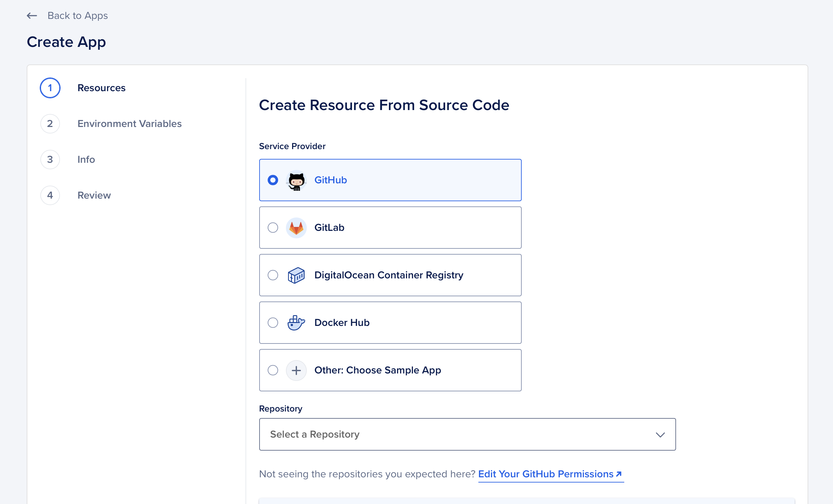Click the Docker Hub label text
This screenshot has width=833, height=504.
pyautogui.click(x=342, y=323)
